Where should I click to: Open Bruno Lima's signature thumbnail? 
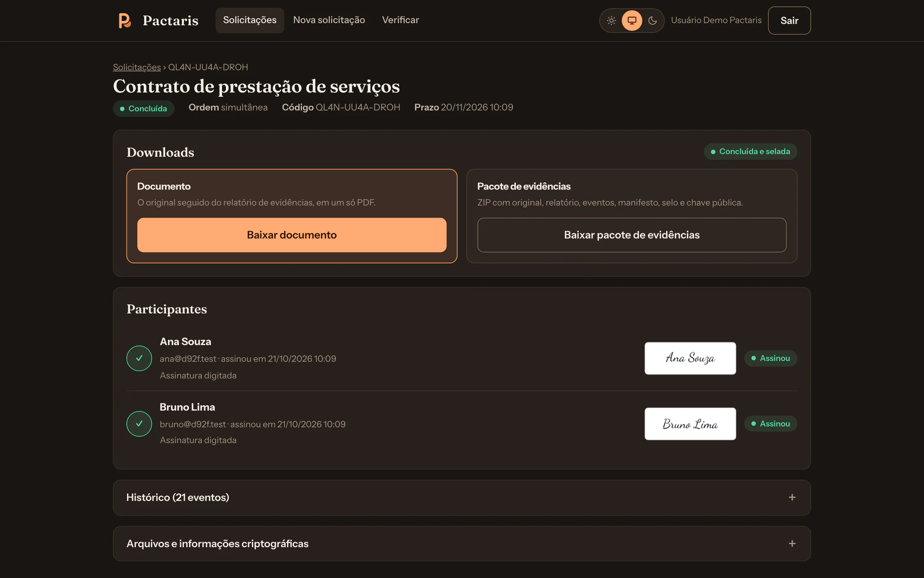690,424
